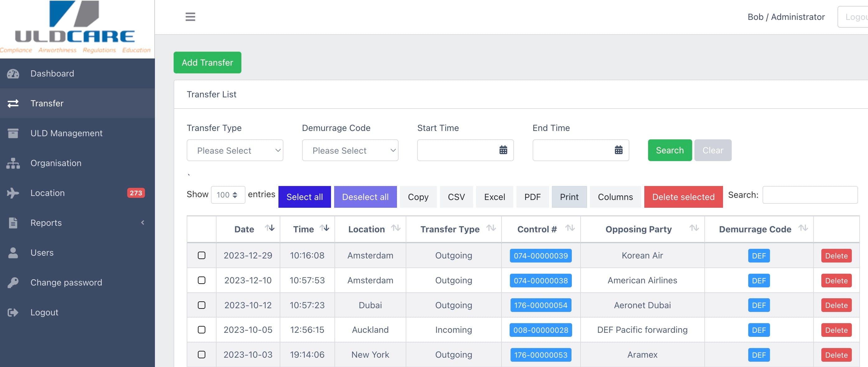This screenshot has width=868, height=367.
Task: Click the ULD Management box icon
Action: point(13,133)
